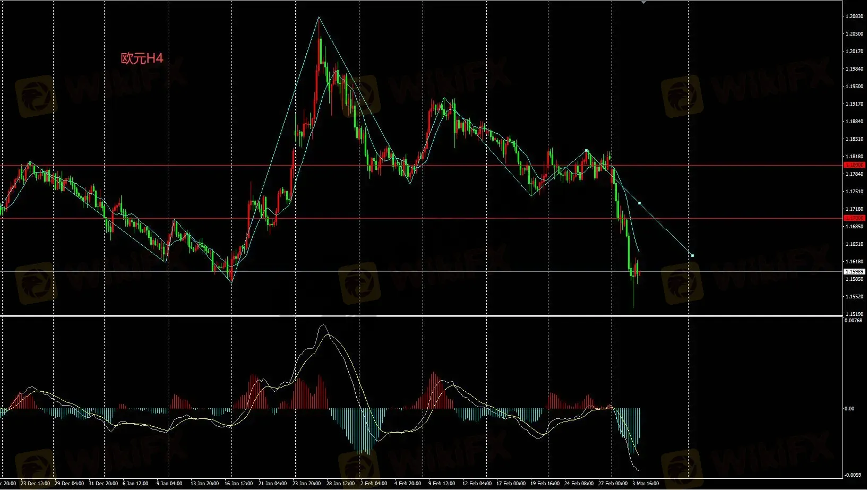Viewport: 868px width, 490px height.
Task: Click the 31 Dec 20:00 time label
Action: [104, 484]
